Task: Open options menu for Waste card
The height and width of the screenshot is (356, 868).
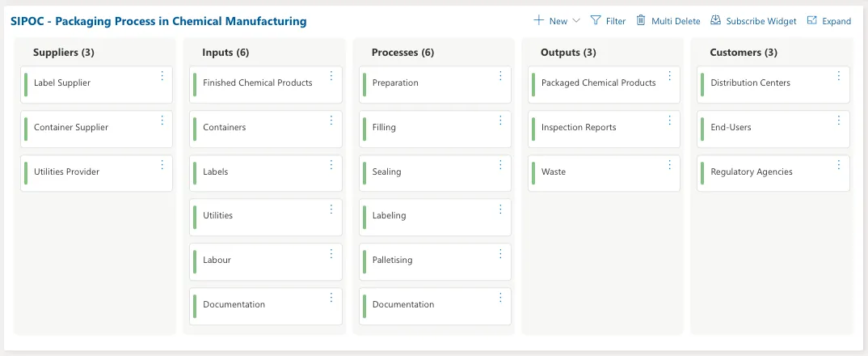Action: click(669, 165)
